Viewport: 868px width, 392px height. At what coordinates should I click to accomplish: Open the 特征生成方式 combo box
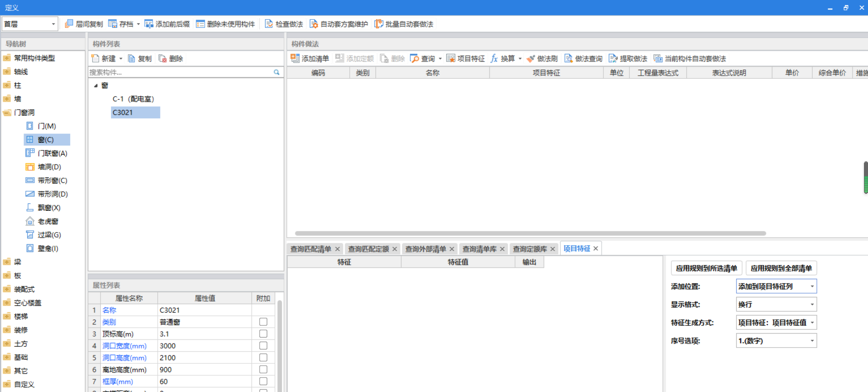776,323
